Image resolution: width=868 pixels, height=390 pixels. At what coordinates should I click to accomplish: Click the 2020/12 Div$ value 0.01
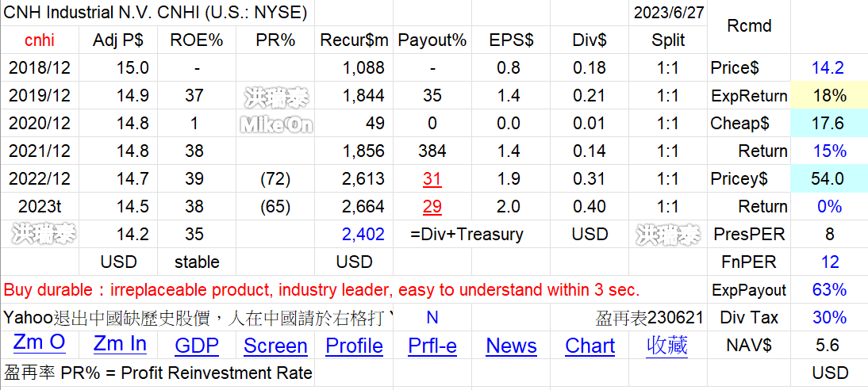[590, 123]
